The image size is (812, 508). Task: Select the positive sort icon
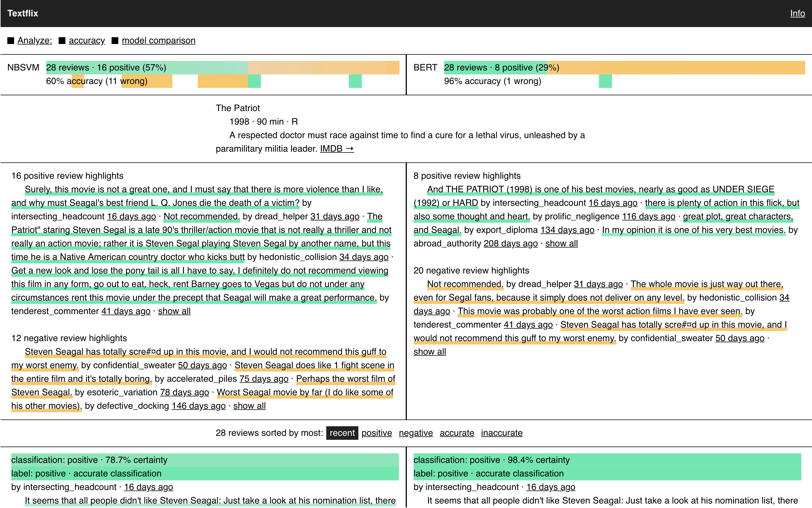(x=377, y=433)
